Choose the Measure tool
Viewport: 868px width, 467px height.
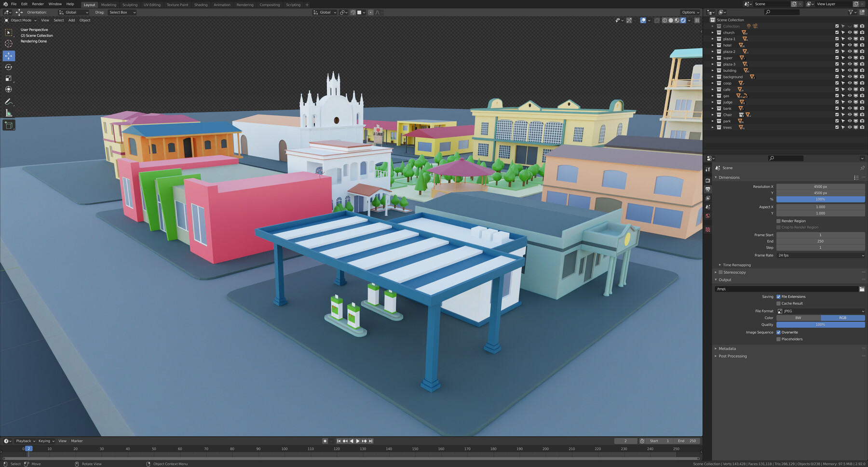[9, 112]
